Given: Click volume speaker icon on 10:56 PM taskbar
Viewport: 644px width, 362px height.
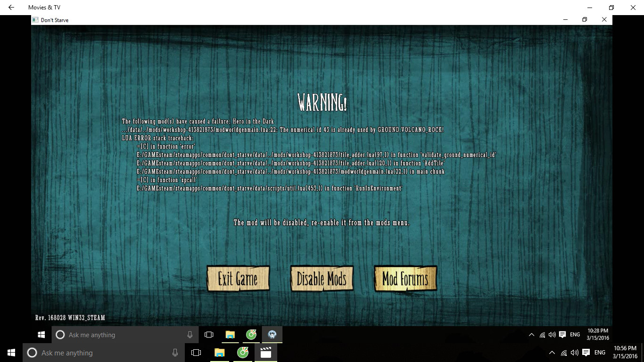Looking at the screenshot, I should pyautogui.click(x=575, y=353).
